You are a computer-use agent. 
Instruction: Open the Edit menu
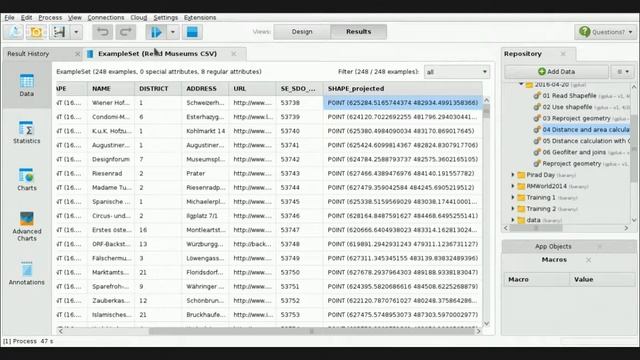26,18
